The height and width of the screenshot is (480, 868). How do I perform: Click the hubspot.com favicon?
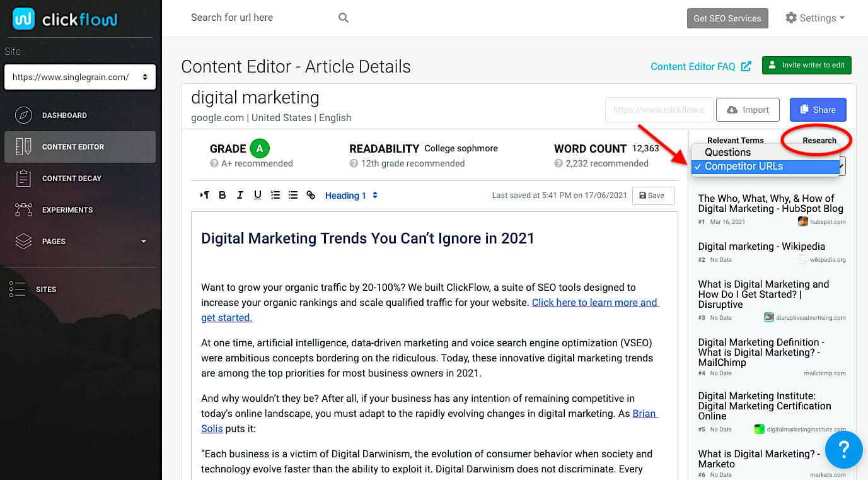click(803, 221)
